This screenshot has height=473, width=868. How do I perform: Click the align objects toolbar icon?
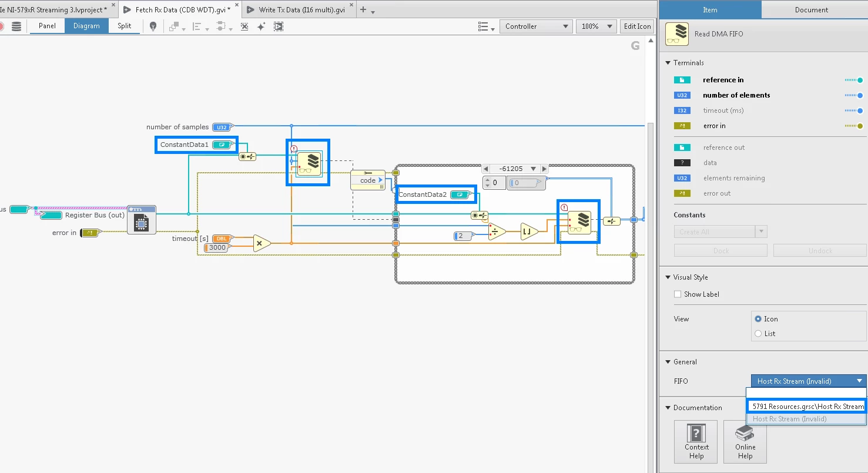[197, 26]
